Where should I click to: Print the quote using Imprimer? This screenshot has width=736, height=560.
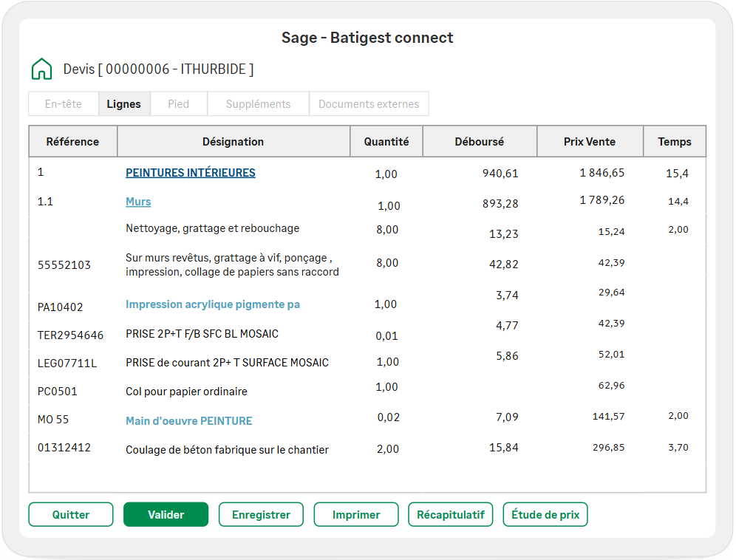point(356,515)
